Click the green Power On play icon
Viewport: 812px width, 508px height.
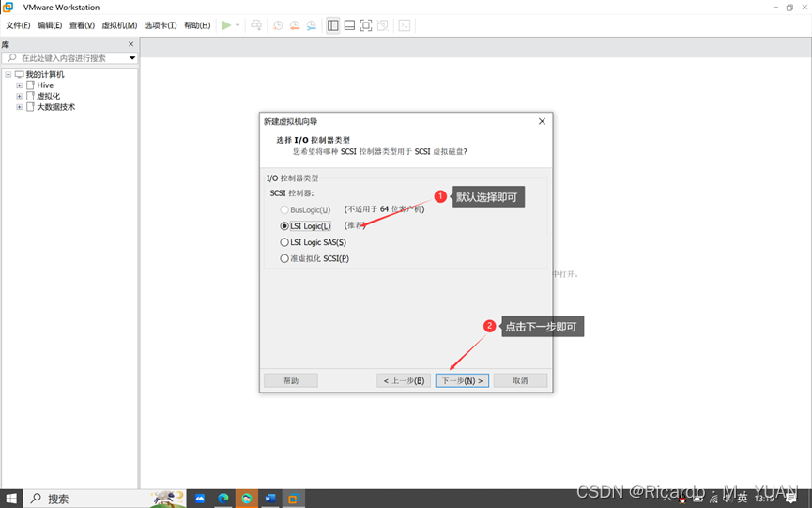pyautogui.click(x=226, y=25)
